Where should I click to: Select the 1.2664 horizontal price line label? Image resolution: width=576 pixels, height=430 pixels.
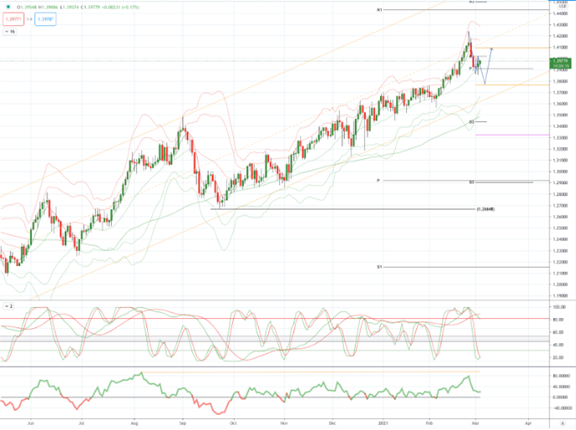point(485,209)
